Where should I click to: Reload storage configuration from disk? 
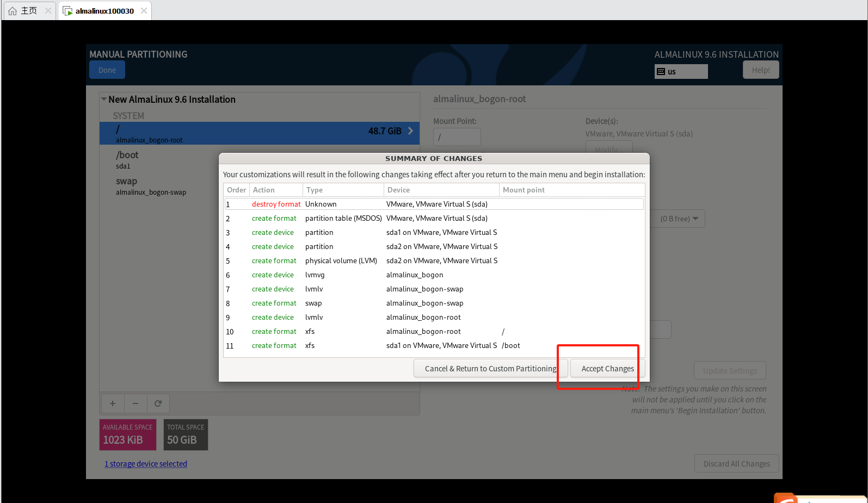pos(158,403)
